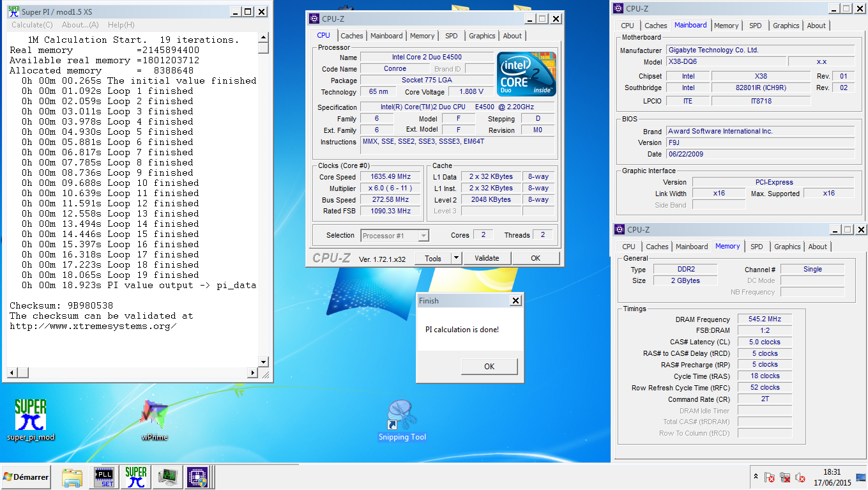The height and width of the screenshot is (490, 868).
Task: Click the CAS# Latency value 5.0 clocks
Action: pos(765,342)
